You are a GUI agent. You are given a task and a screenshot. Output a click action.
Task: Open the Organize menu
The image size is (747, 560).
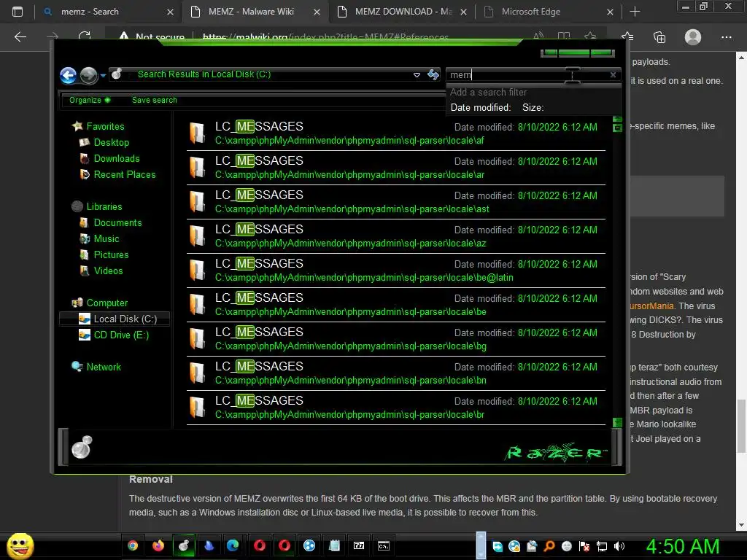(x=90, y=100)
